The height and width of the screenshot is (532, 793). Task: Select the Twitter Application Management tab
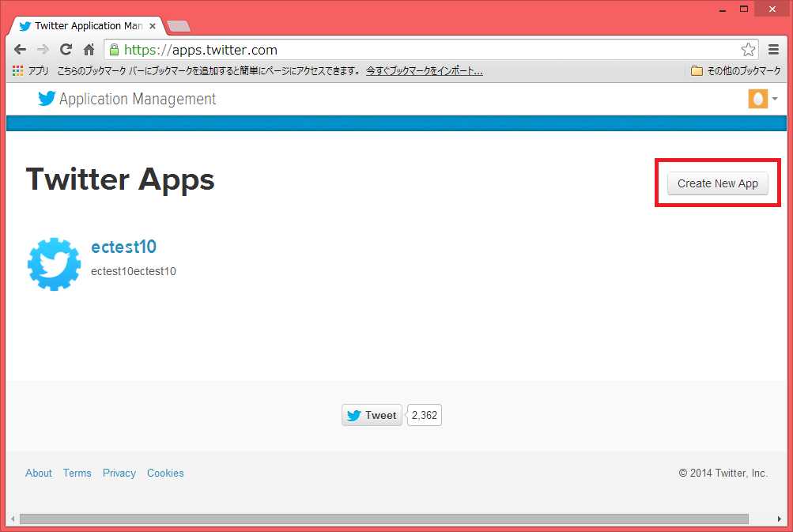pos(86,26)
